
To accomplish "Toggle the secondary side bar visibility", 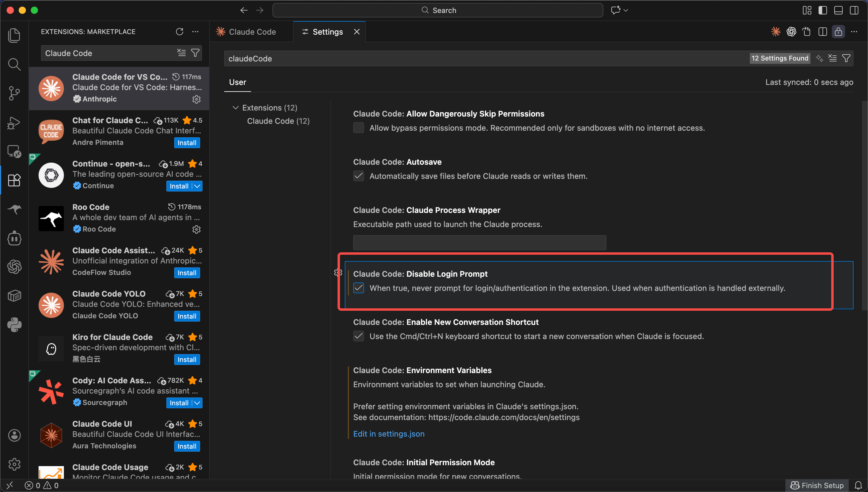I will (x=854, y=10).
